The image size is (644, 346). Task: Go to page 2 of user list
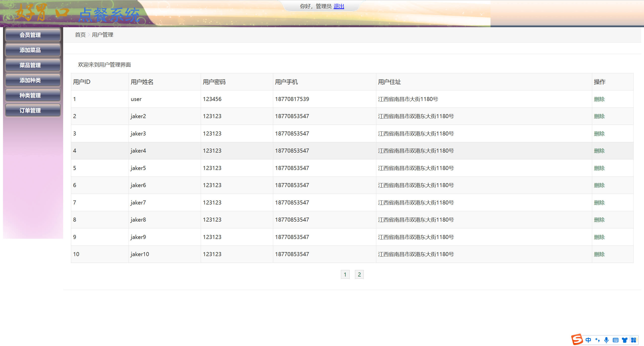click(359, 274)
